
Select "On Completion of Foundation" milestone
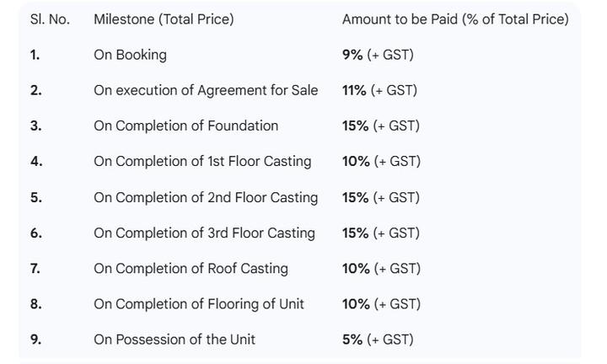pyautogui.click(x=185, y=126)
